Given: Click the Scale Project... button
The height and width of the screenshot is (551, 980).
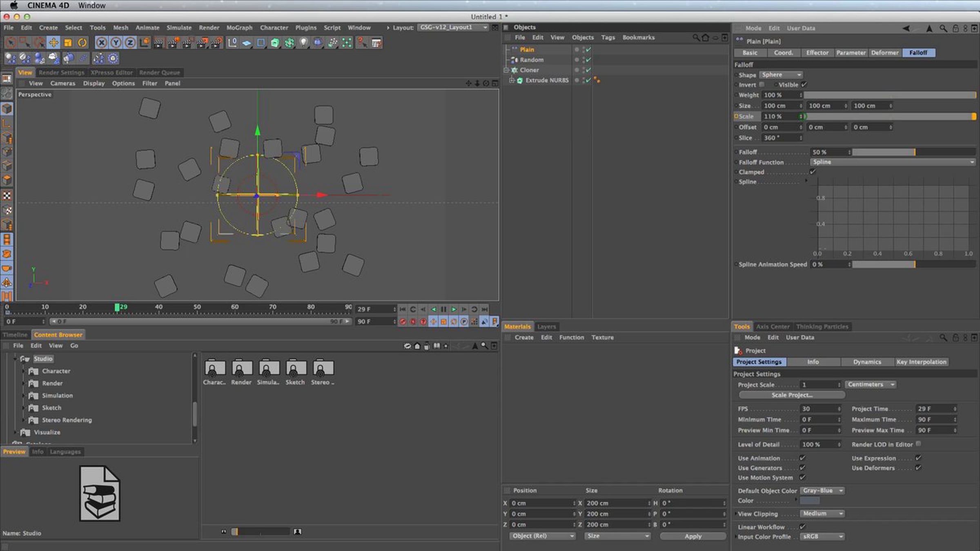Looking at the screenshot, I should click(x=792, y=395).
